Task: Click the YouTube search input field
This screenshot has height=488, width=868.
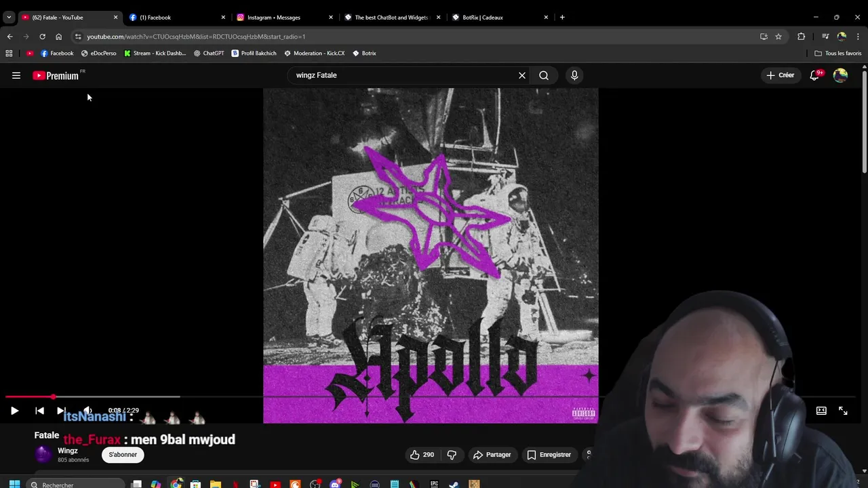Action: pyautogui.click(x=403, y=75)
